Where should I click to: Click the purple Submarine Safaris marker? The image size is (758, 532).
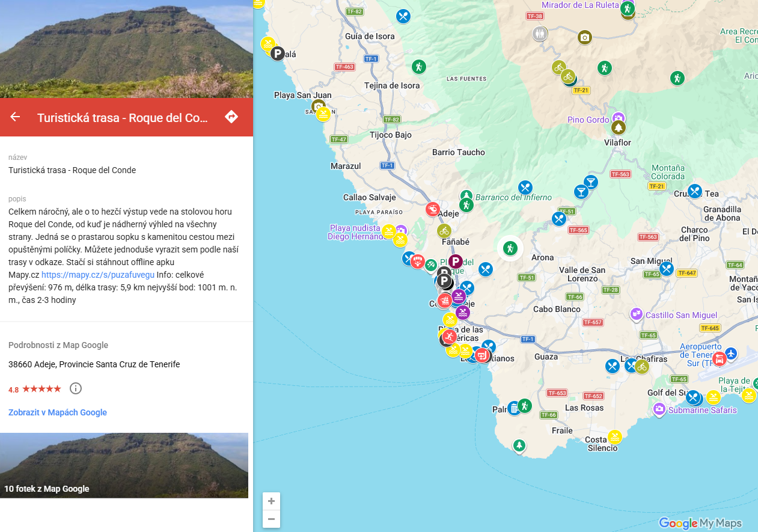659,409
